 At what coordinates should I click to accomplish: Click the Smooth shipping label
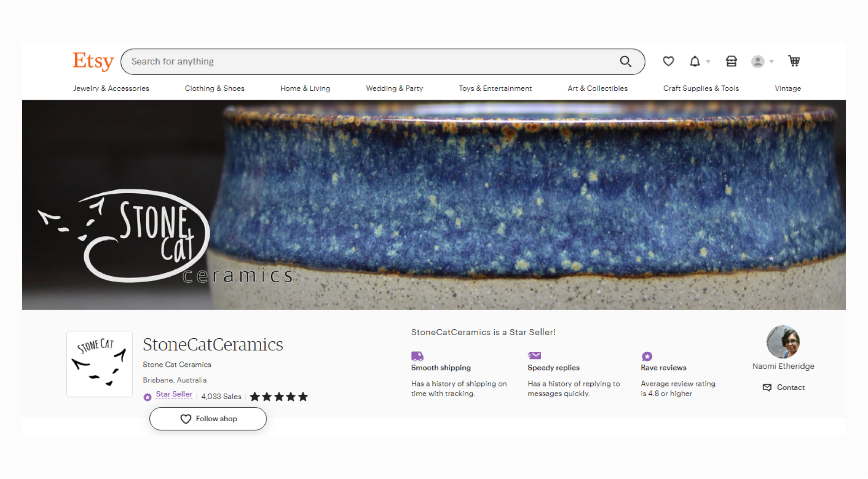(441, 368)
